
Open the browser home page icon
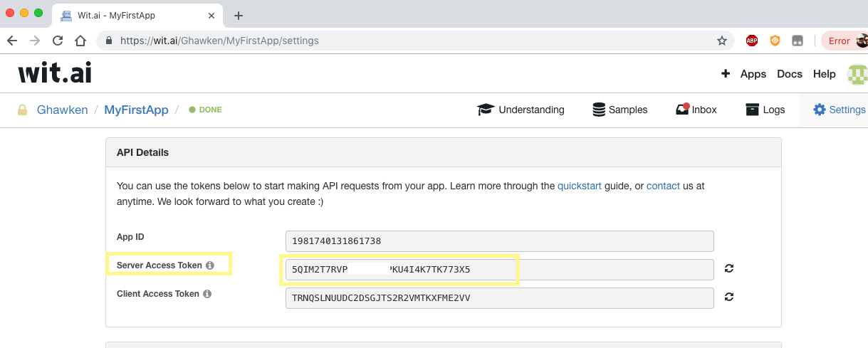pyautogui.click(x=80, y=41)
